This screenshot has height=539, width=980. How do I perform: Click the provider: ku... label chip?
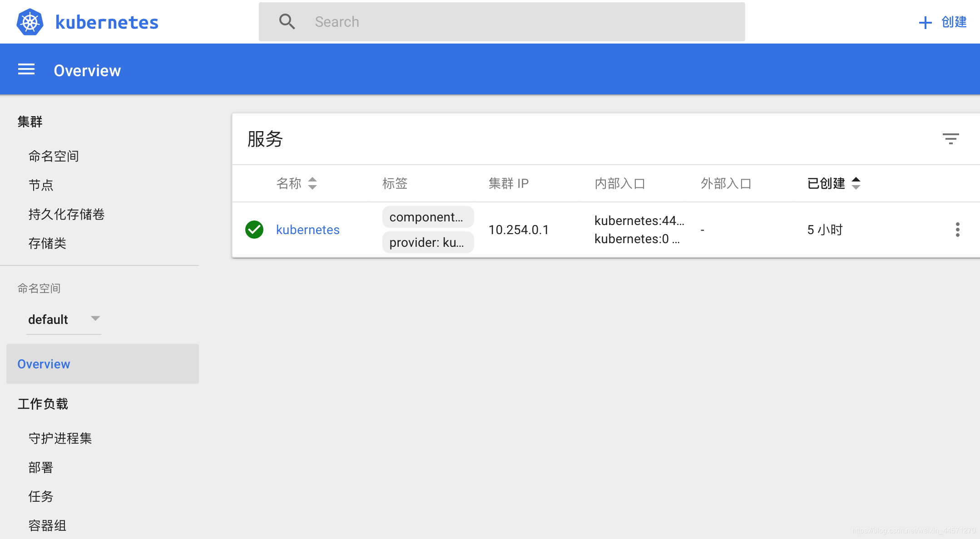tap(428, 242)
